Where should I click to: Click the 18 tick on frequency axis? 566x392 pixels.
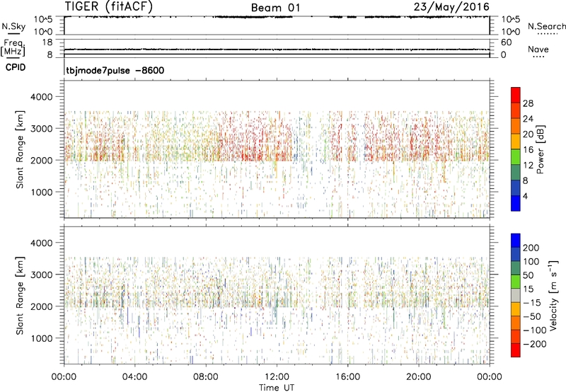click(47, 42)
